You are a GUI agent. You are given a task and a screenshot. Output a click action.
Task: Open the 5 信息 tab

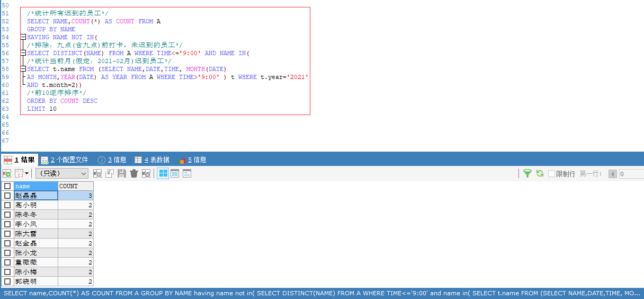[193, 160]
